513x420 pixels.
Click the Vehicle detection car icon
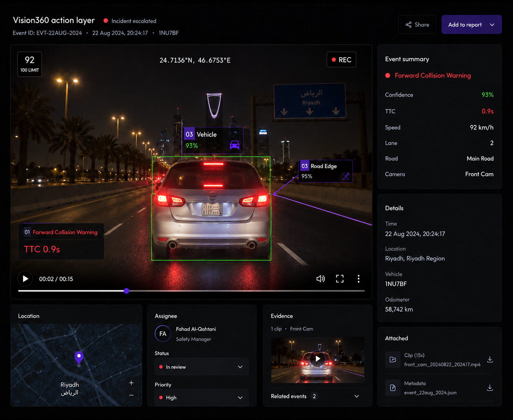(235, 145)
